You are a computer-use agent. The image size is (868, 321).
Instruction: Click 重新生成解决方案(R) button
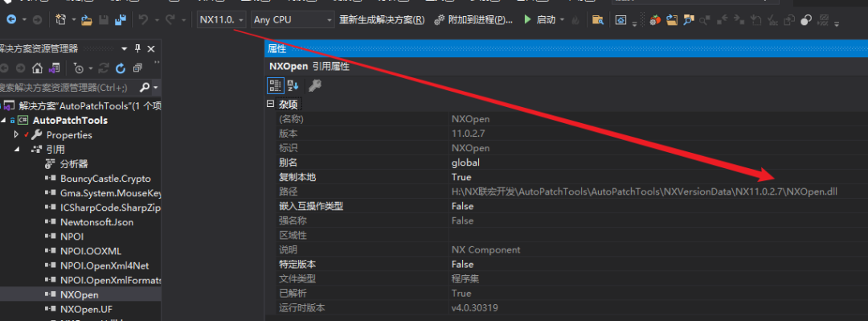coord(382,20)
